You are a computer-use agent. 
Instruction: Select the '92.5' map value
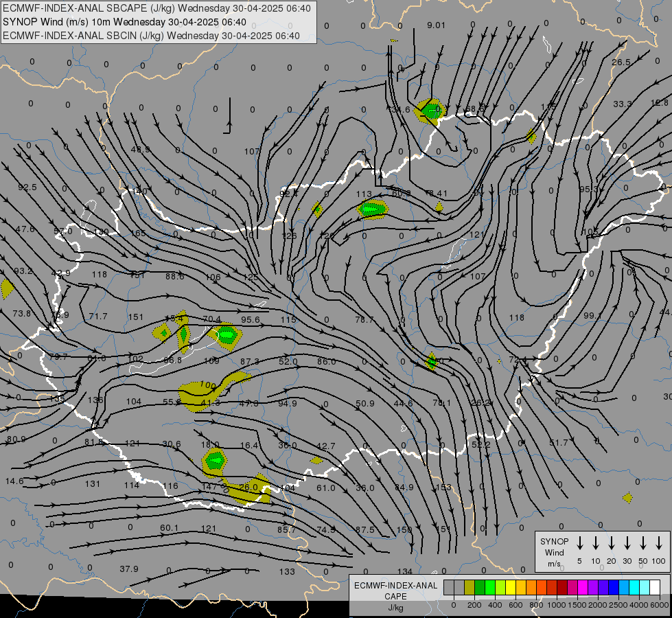click(27, 187)
